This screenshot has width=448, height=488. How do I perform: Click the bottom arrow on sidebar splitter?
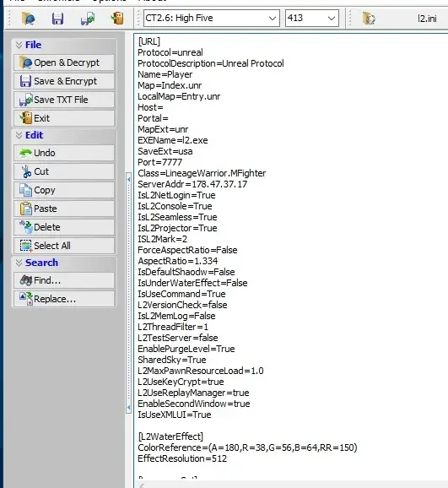pyautogui.click(x=129, y=407)
